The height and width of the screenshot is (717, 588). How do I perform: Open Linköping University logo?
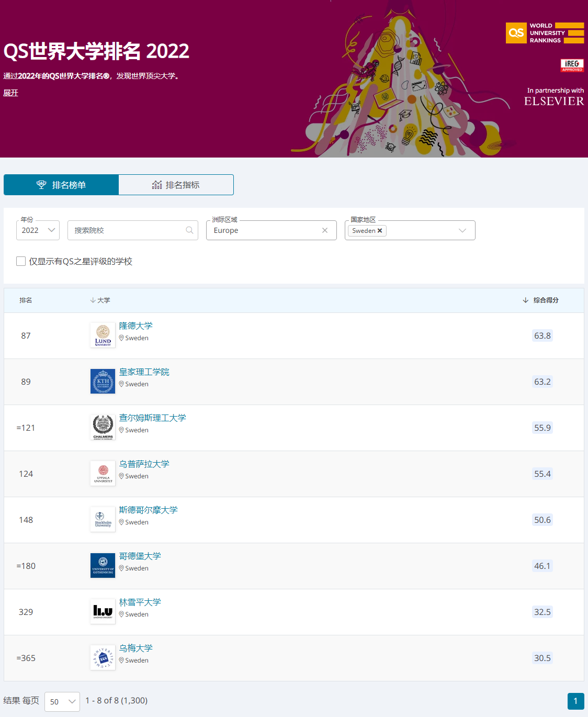click(103, 612)
